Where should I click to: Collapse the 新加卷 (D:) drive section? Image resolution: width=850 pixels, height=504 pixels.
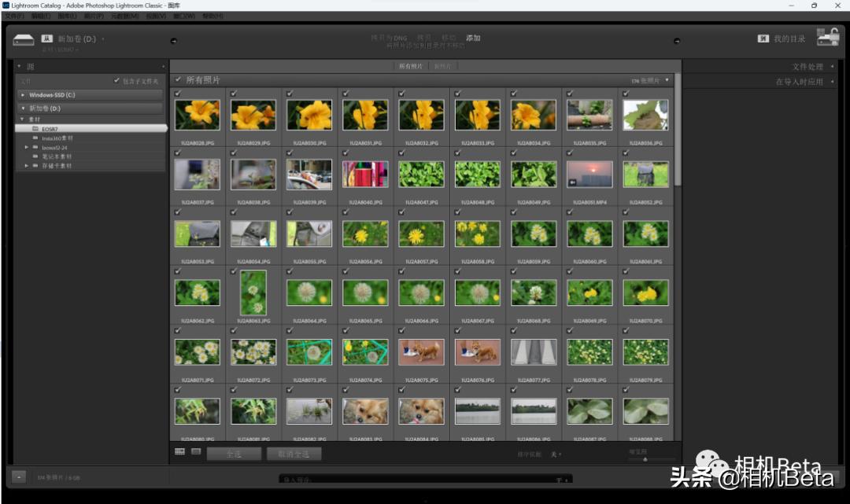coord(23,109)
